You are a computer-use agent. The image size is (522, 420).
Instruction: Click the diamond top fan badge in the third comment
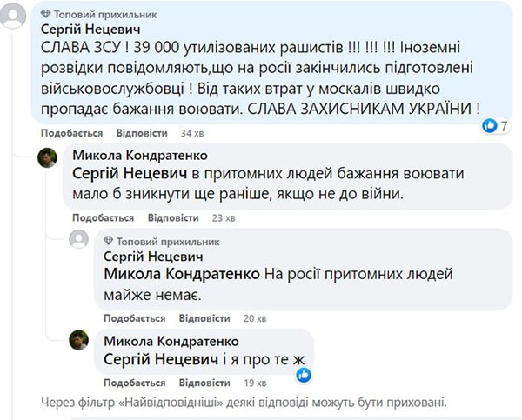pos(108,241)
